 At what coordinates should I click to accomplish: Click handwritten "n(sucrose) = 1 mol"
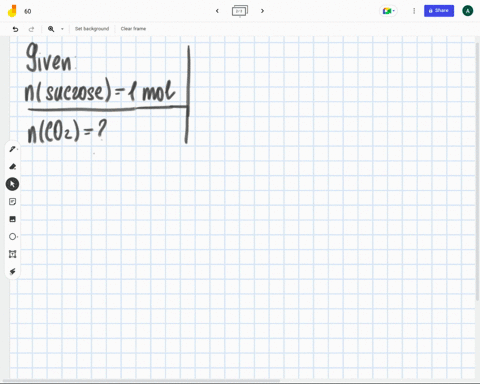pyautogui.click(x=100, y=90)
